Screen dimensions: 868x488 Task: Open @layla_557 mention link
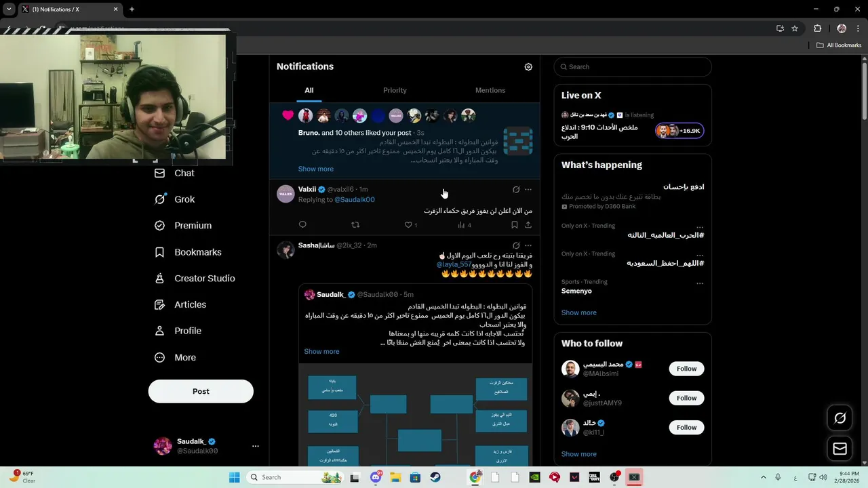[454, 264]
